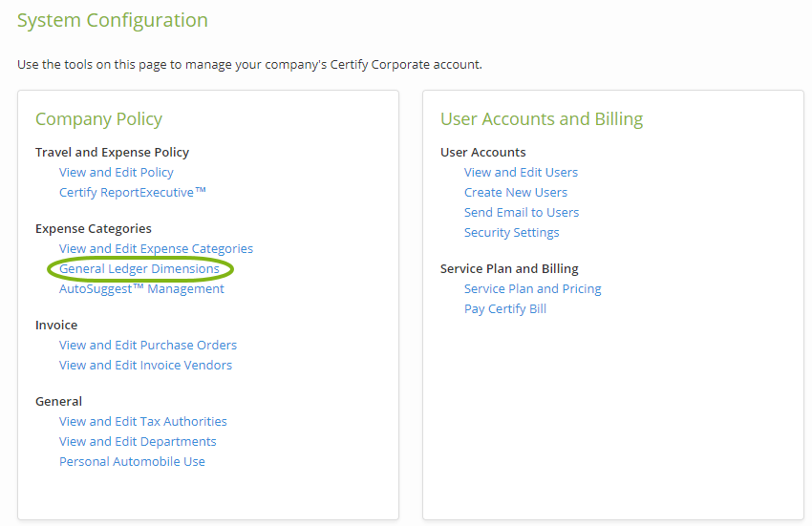Select Pay Certify Bill link
Screen dimensions: 812x526
tap(505, 309)
